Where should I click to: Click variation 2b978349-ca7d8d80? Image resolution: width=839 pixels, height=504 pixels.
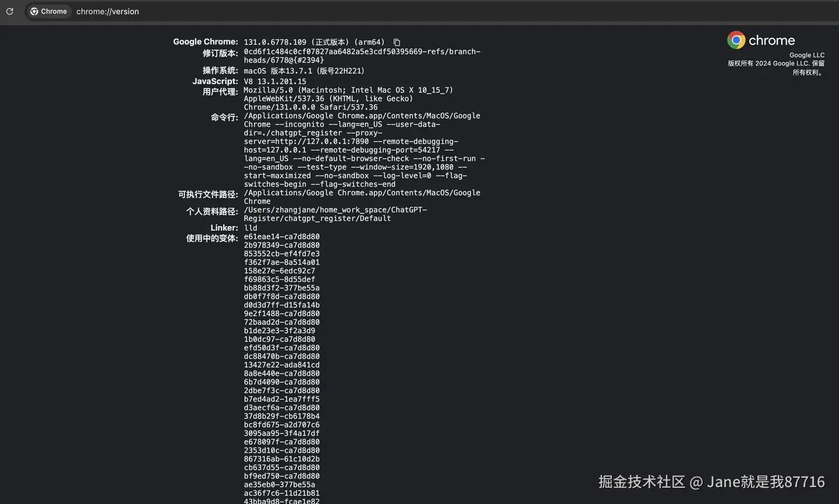click(281, 245)
